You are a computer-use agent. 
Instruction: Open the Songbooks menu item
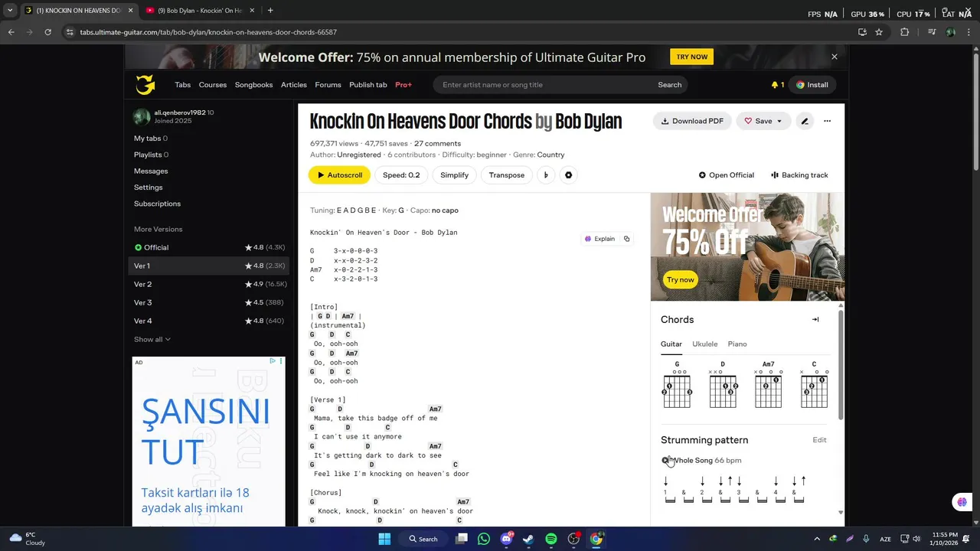click(253, 85)
